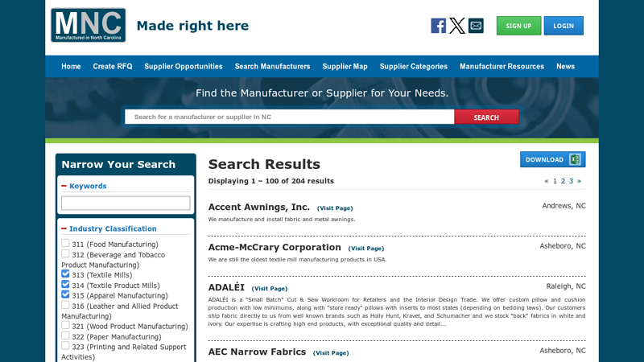
Task: Uncheck the 313 Textile Mills checkbox
Action: (x=65, y=274)
